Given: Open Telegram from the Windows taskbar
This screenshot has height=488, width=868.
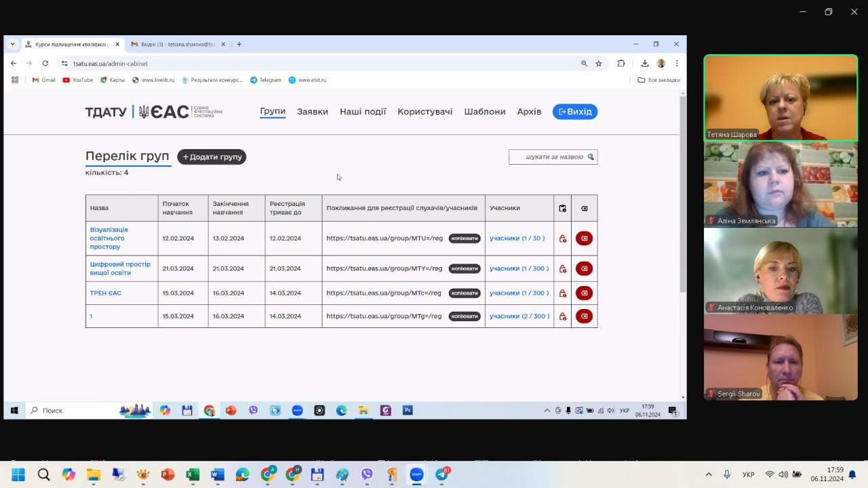Looking at the screenshot, I should point(442,474).
